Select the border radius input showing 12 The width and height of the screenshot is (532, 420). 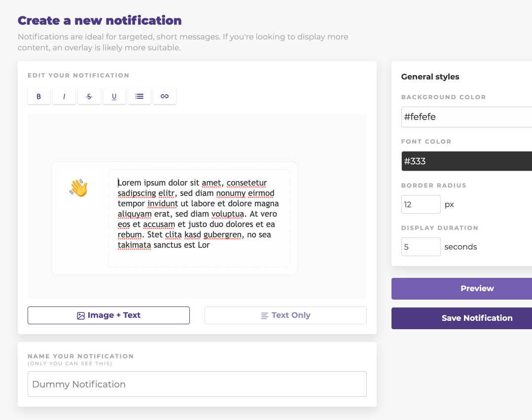(421, 204)
